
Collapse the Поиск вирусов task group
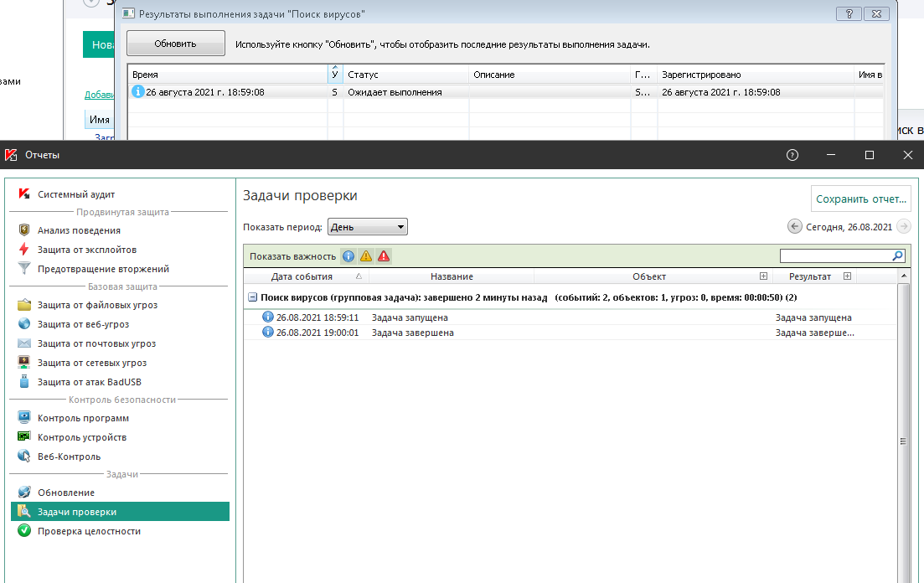click(x=251, y=297)
